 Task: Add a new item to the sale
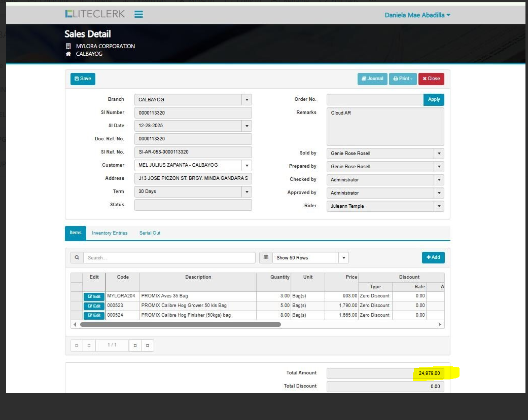point(433,257)
